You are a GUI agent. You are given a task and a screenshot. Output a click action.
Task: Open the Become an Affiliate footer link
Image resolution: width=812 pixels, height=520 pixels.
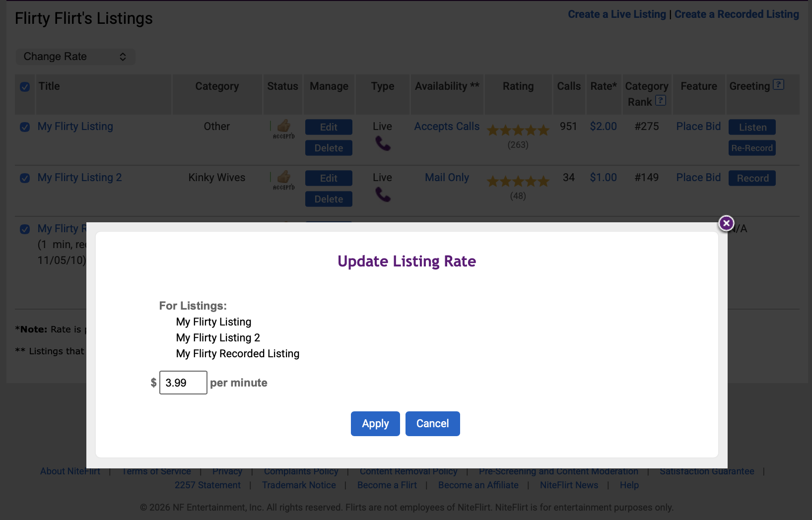click(x=478, y=485)
